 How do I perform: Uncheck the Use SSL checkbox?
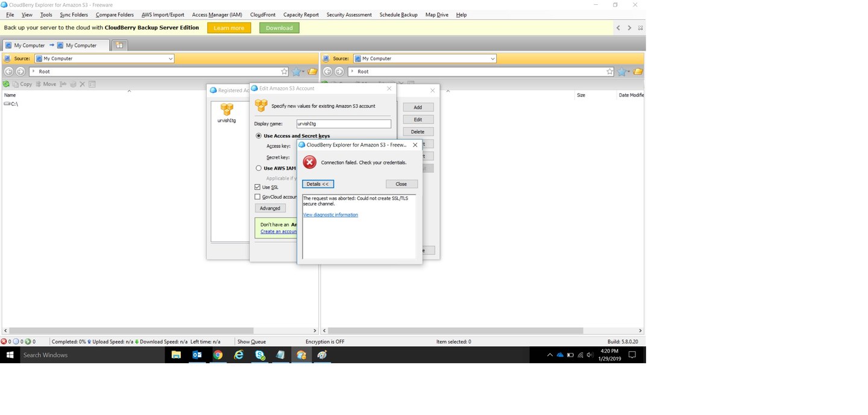[x=258, y=187]
